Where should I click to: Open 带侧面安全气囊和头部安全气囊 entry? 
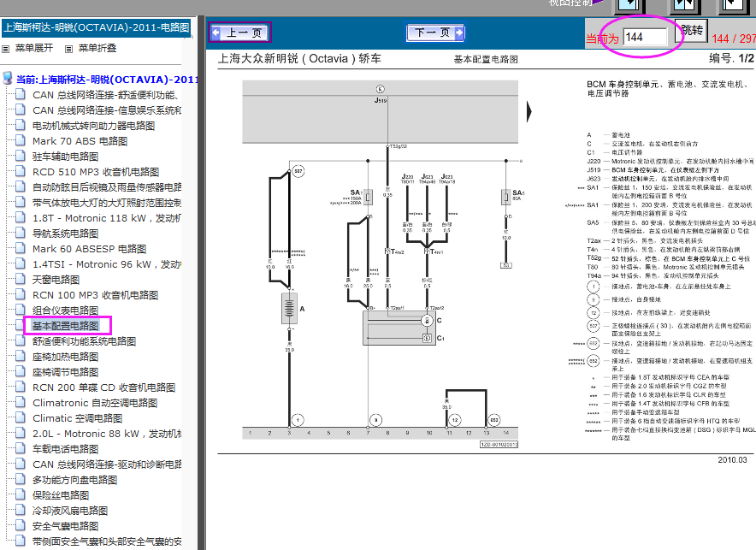tap(107, 541)
